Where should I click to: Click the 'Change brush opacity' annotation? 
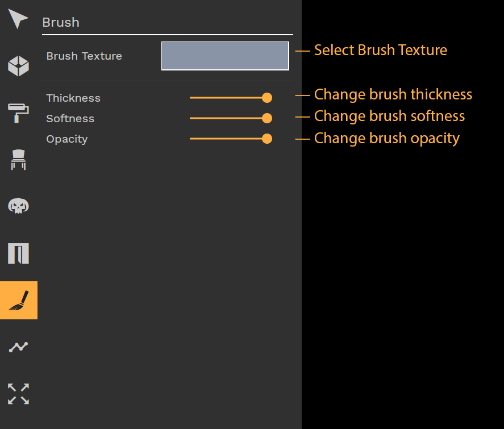point(387,139)
